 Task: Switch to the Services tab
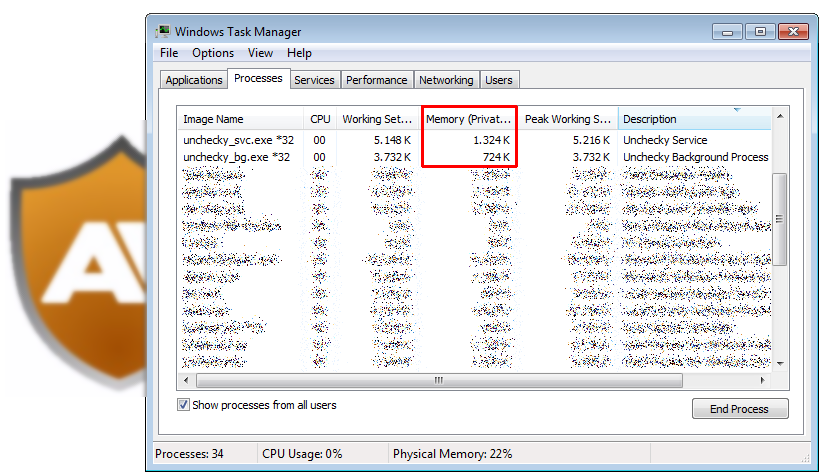click(314, 80)
